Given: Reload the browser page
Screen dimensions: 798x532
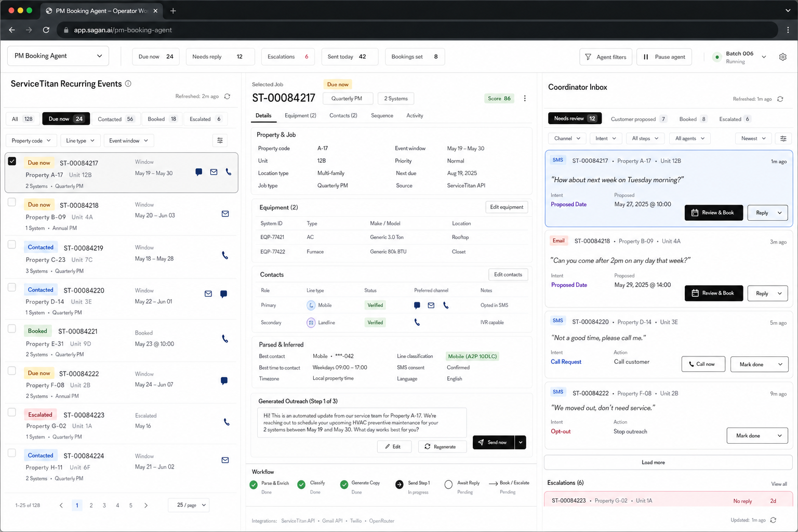Looking at the screenshot, I should tap(46, 30).
